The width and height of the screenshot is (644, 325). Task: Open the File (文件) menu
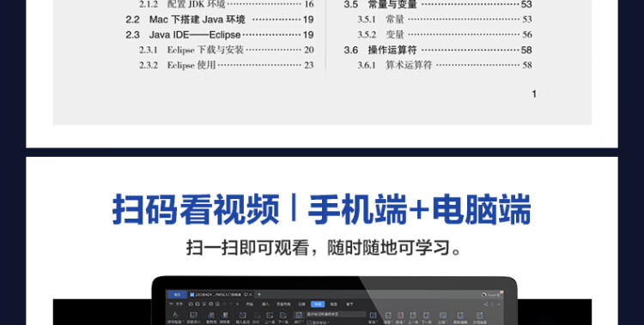pos(178,304)
